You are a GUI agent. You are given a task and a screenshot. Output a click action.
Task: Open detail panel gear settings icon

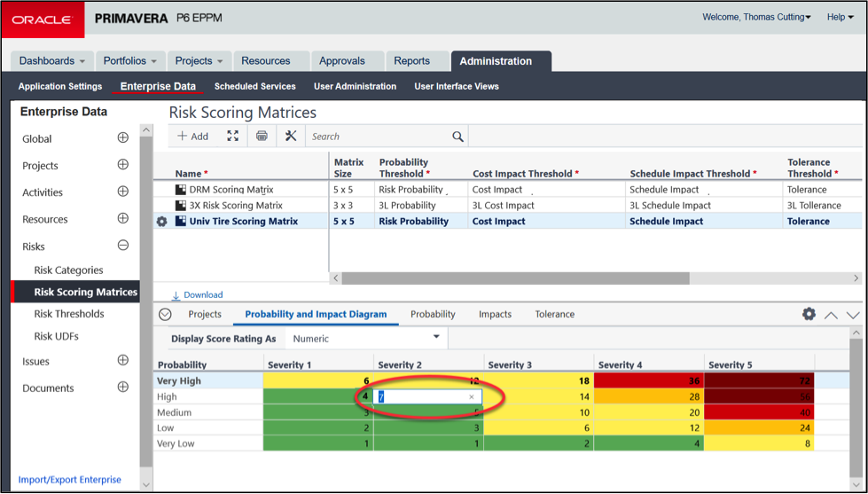[x=809, y=314]
